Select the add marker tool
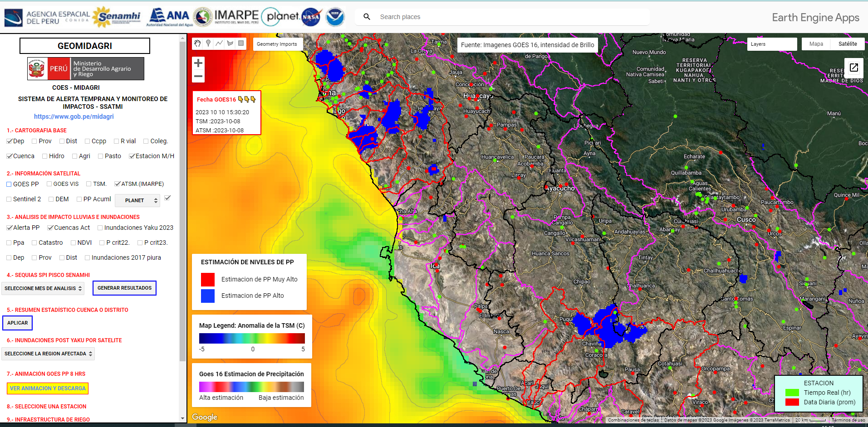Viewport: 868px width, 427px height. tap(208, 44)
